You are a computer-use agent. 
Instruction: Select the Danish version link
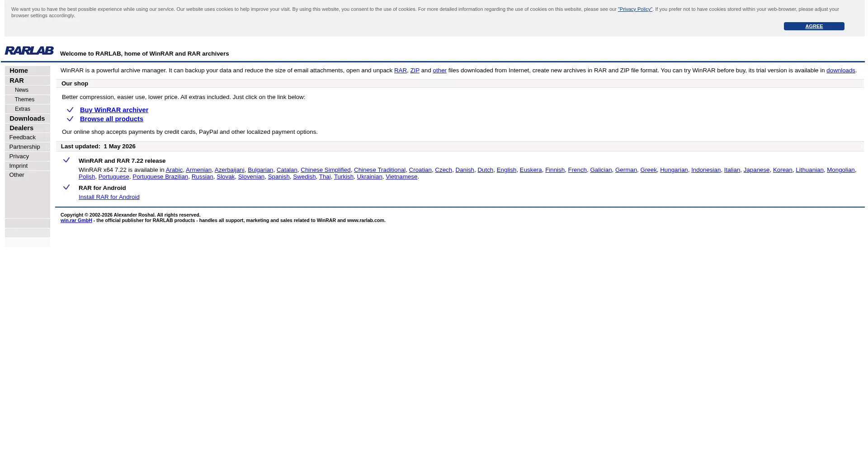pos(465,170)
